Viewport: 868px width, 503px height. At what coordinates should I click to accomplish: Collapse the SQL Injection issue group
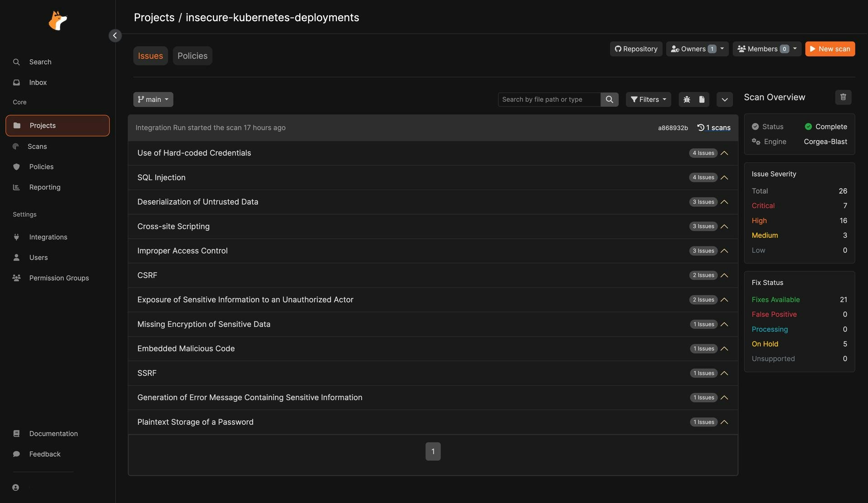point(724,178)
